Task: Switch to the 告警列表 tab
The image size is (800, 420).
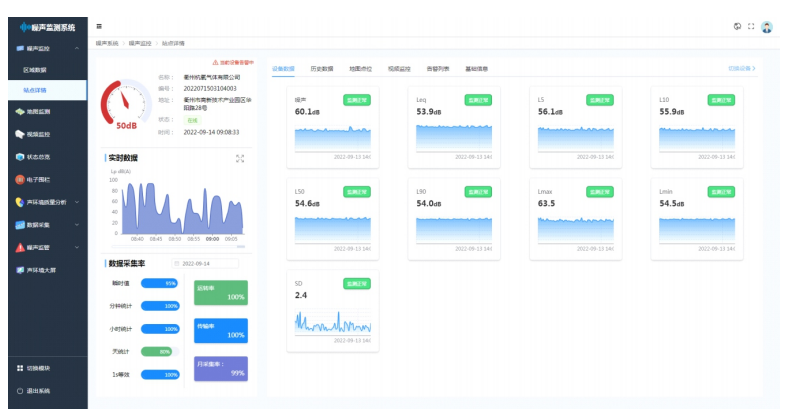Action: [438, 69]
